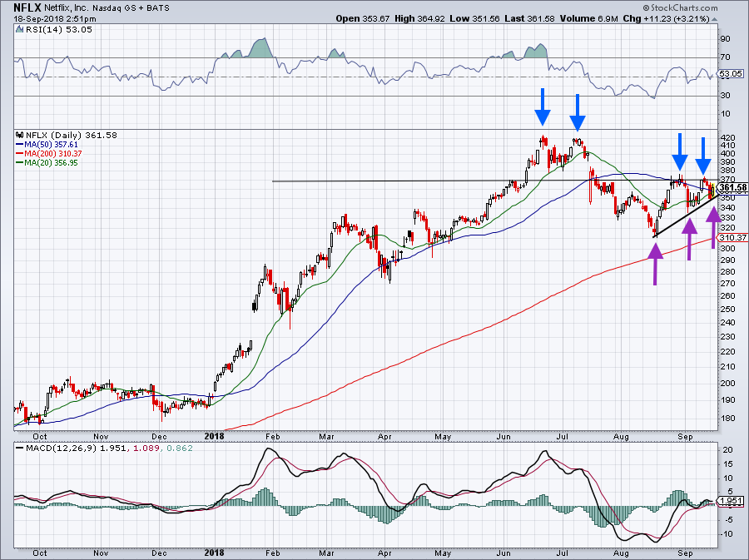The height and width of the screenshot is (560, 749).
Task: Click the black line swatch beside MACD label
Action: pyautogui.click(x=20, y=448)
